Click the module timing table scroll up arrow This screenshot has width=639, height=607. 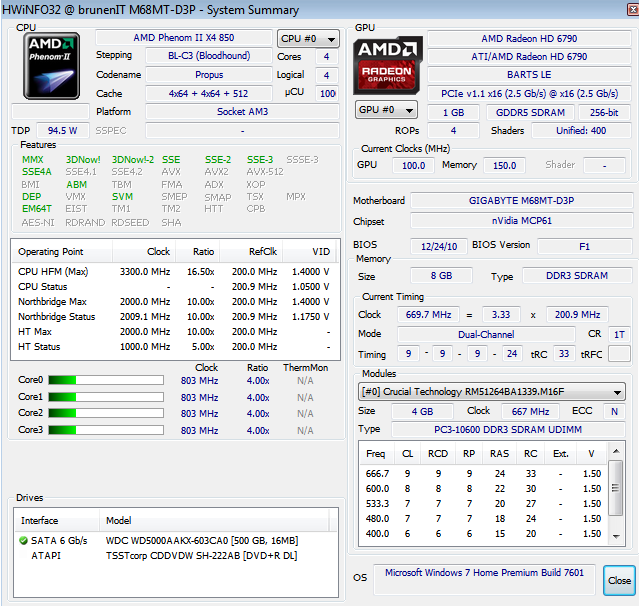tap(616, 451)
